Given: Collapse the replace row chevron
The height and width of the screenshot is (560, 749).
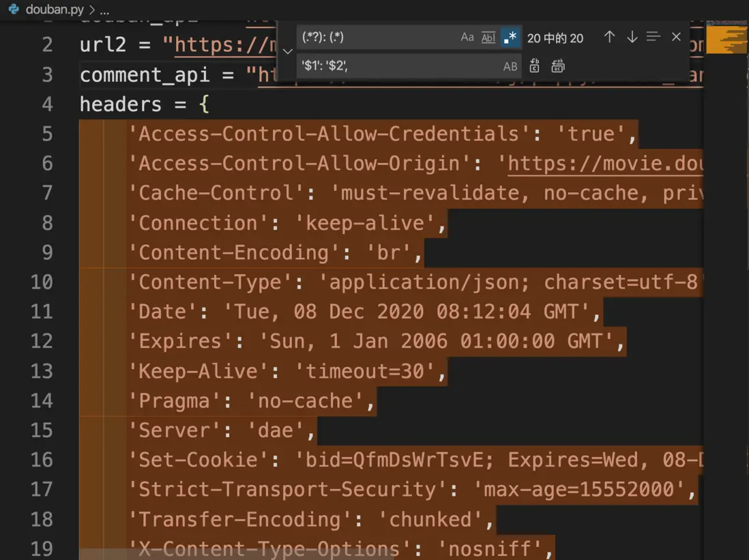Looking at the screenshot, I should pos(288,51).
